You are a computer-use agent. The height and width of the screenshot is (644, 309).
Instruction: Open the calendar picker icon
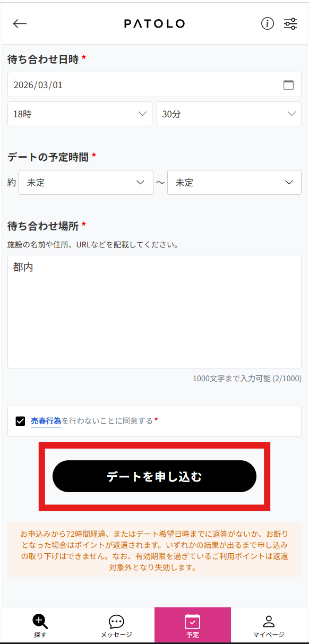tap(288, 85)
